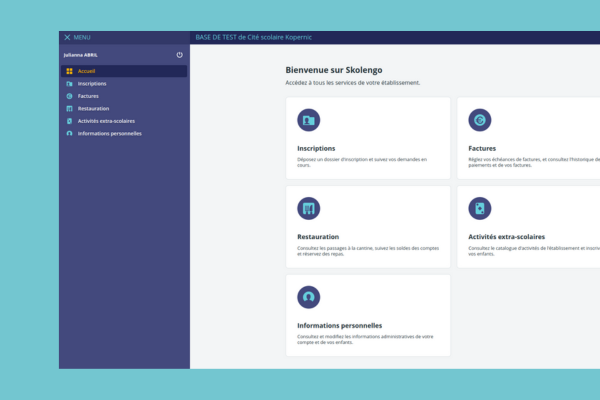
Task: Click the MENU label in the header
Action: [82, 38]
